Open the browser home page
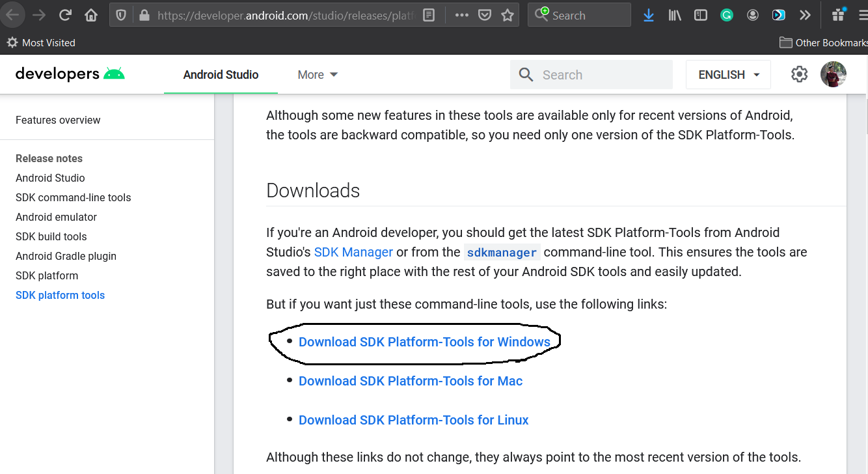The height and width of the screenshot is (474, 868). click(91, 15)
